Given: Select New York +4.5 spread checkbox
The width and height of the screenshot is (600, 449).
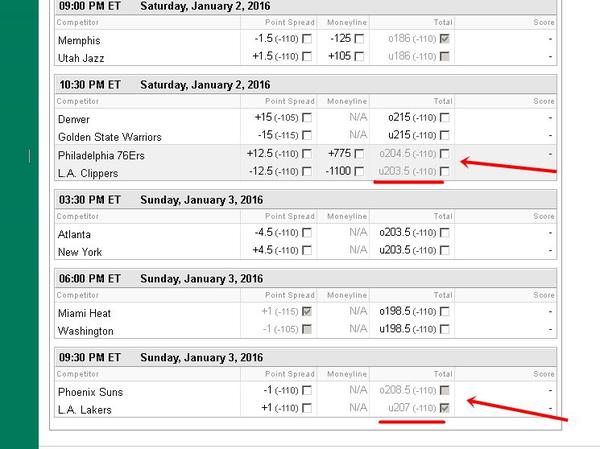Looking at the screenshot, I should (307, 251).
